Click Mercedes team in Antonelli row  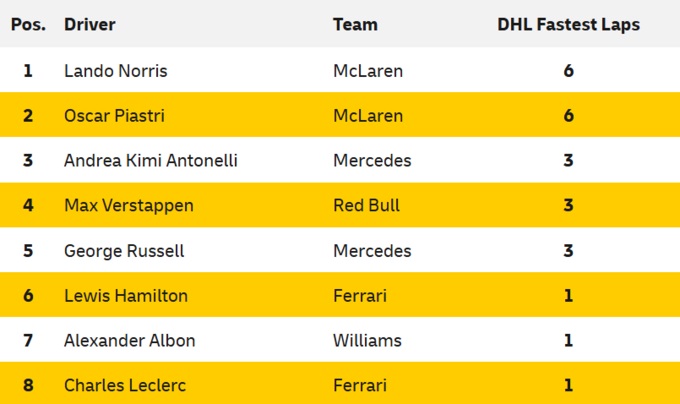[x=372, y=161]
